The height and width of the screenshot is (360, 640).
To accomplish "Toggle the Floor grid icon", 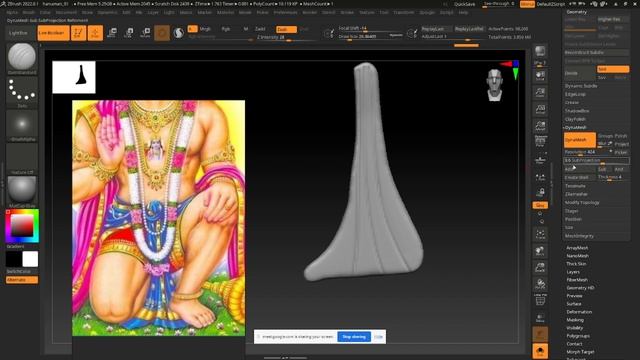I will coord(540,160).
